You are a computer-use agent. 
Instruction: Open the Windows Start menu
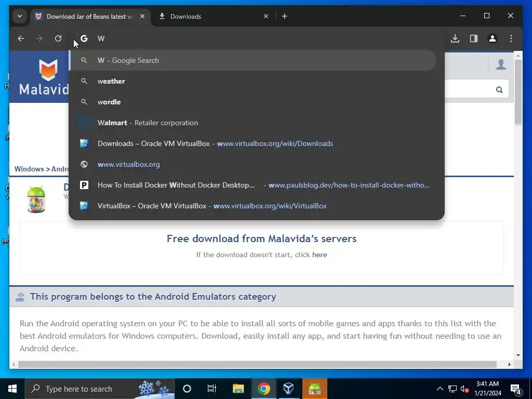pos(12,389)
